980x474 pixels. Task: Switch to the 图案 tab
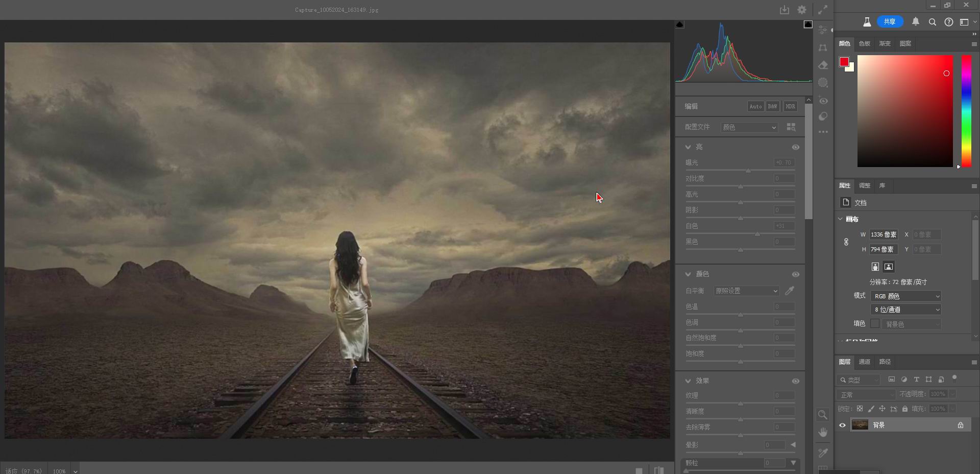905,43
